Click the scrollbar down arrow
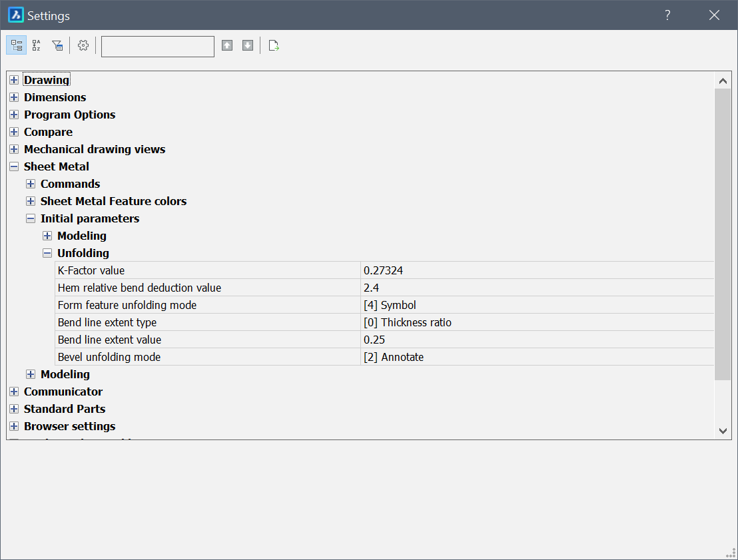738x560 pixels. [x=723, y=431]
